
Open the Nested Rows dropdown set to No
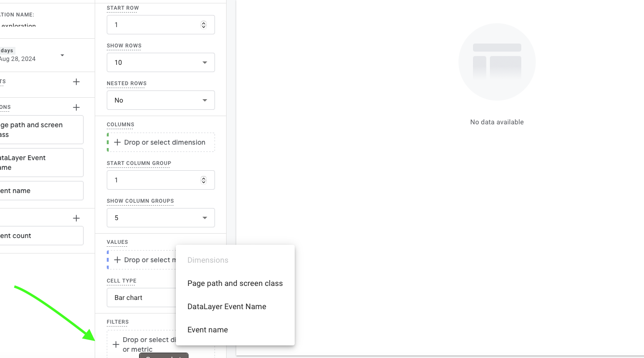click(x=160, y=100)
